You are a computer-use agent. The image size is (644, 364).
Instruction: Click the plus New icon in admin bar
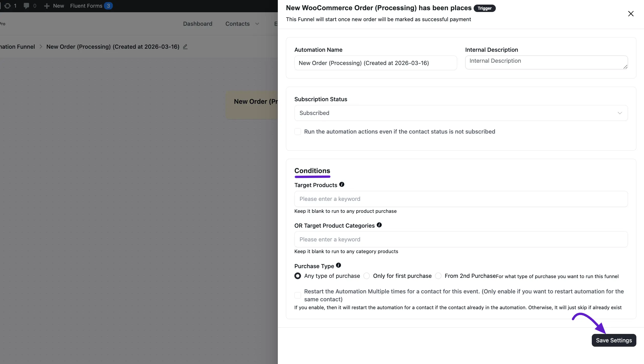coord(47,6)
